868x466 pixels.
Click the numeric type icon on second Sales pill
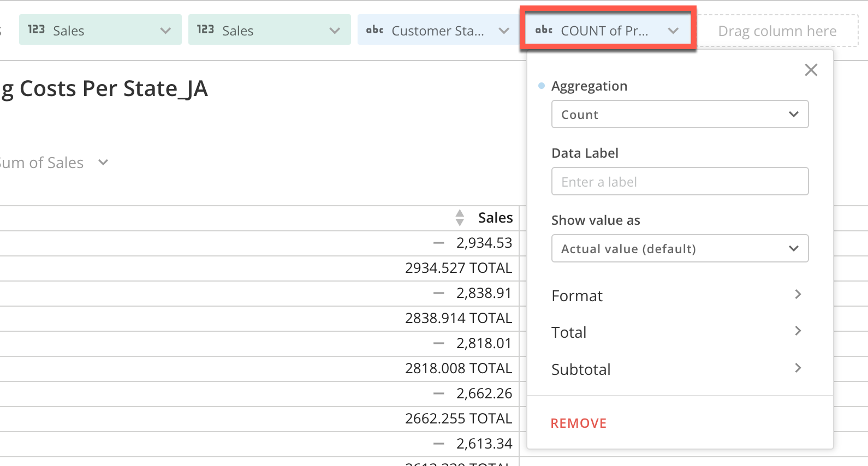205,29
